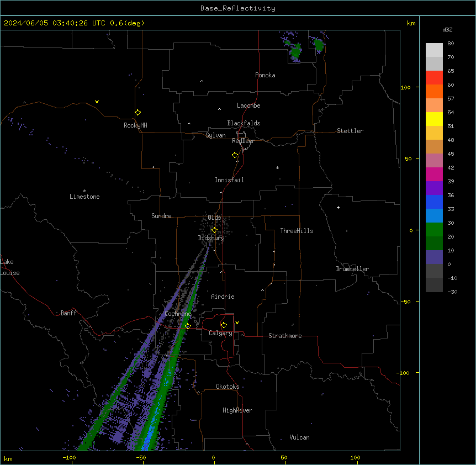The image size is (476, 465).
Task: Pick the white 80 dBZ legend color
Action: coord(434,50)
